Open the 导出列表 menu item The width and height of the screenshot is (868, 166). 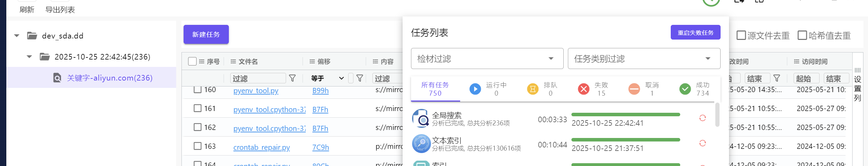tap(60, 9)
